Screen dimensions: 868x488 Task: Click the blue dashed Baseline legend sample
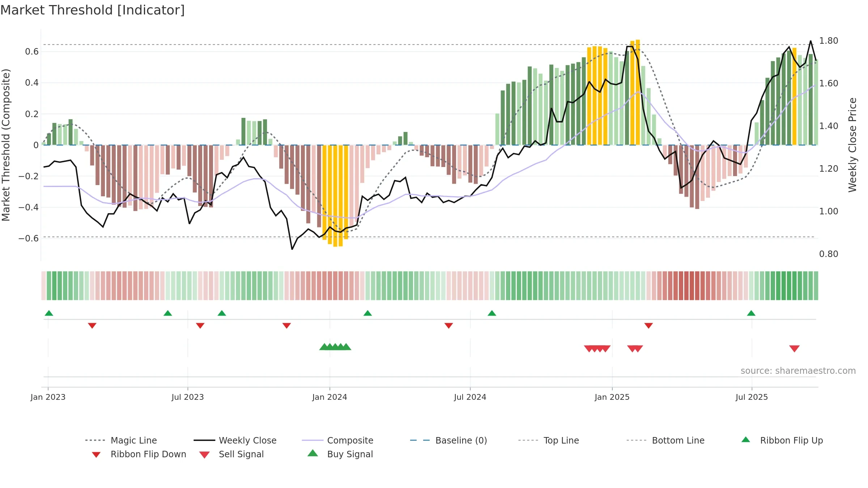420,440
